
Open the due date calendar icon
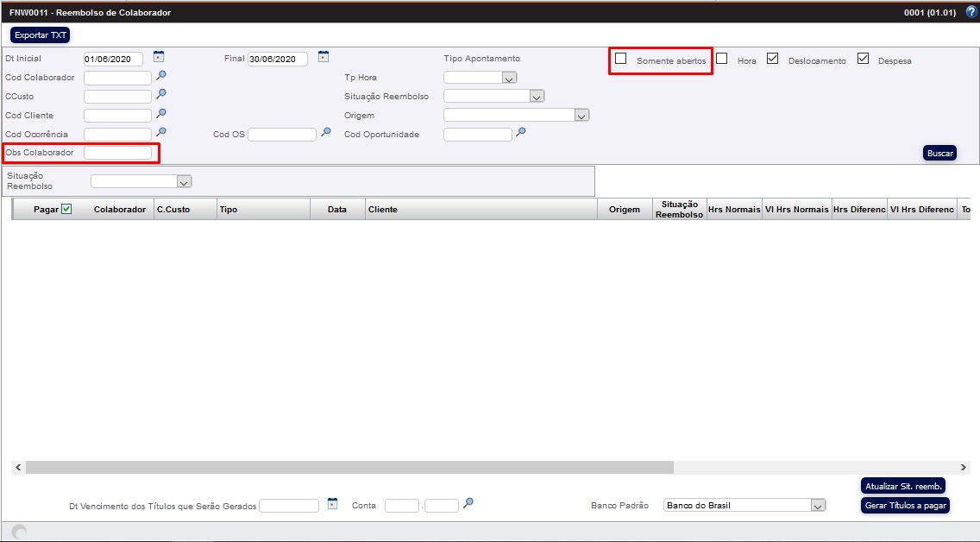[333, 504]
